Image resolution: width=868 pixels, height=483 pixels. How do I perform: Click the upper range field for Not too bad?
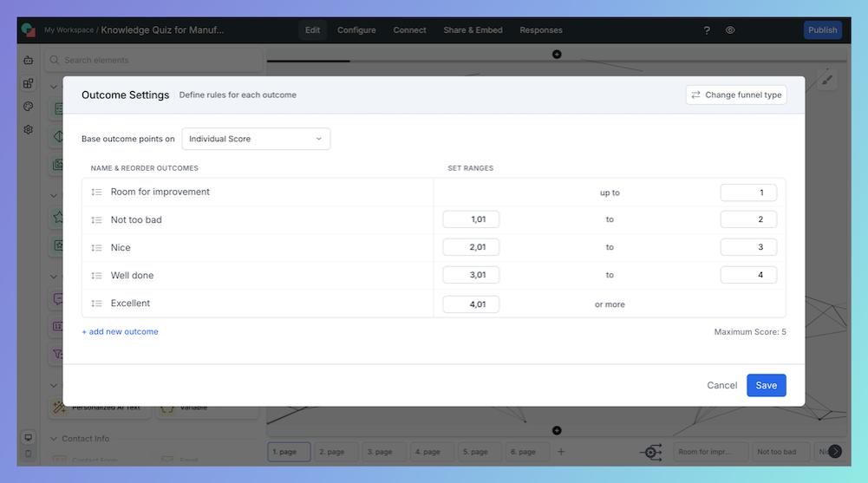click(x=748, y=220)
